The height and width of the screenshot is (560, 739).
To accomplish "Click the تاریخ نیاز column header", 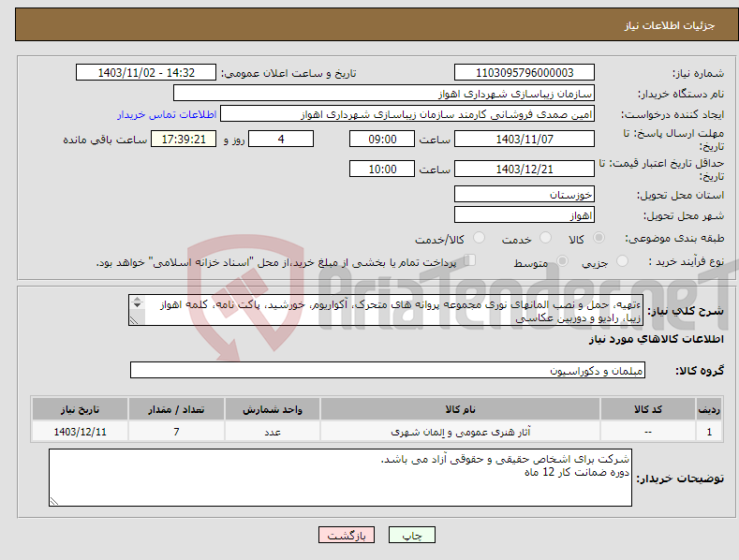I will click(x=80, y=409).
